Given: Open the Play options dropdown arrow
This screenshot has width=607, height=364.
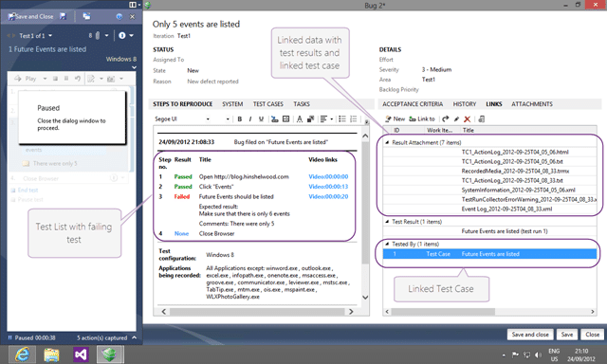Looking at the screenshot, I should click(x=45, y=79).
